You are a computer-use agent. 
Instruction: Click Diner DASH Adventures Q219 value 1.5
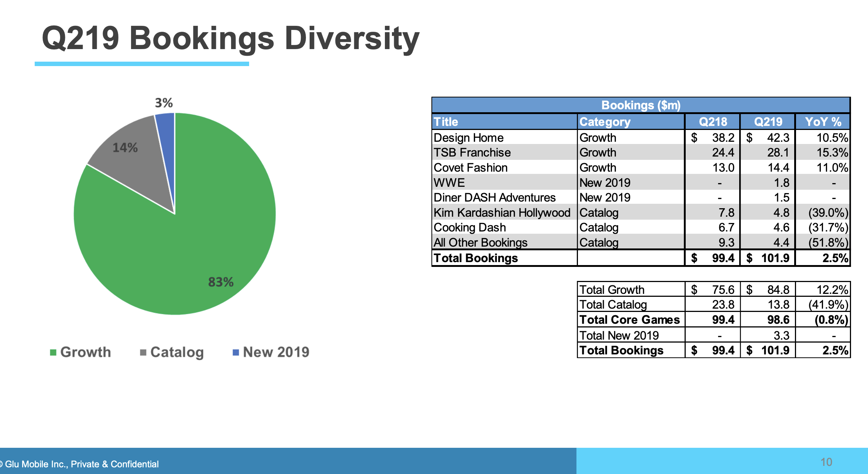782,197
